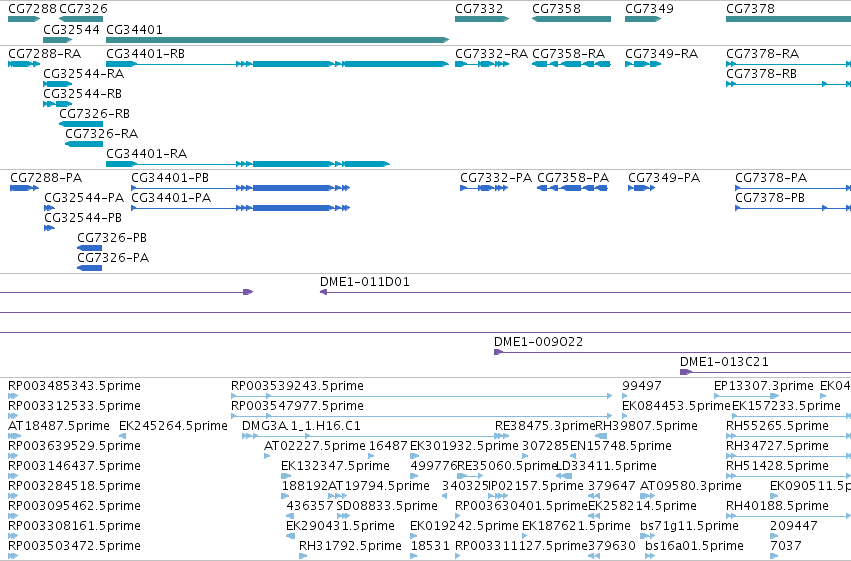Image resolution: width=851 pixels, height=561 pixels.
Task: Click transcript CG7378-RA
Action: pyautogui.click(x=763, y=54)
